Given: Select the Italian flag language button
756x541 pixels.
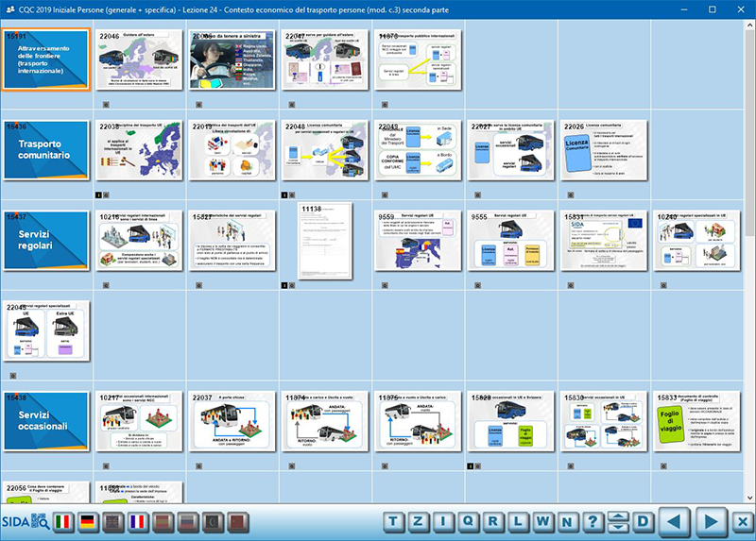Looking at the screenshot, I should point(64,521).
